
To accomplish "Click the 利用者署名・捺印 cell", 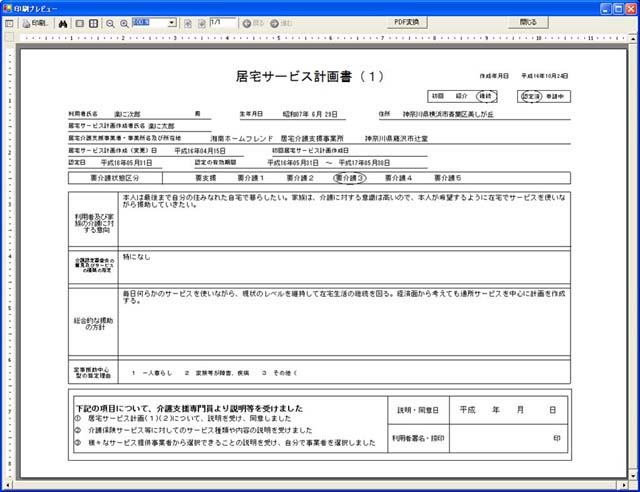I will 418,438.
